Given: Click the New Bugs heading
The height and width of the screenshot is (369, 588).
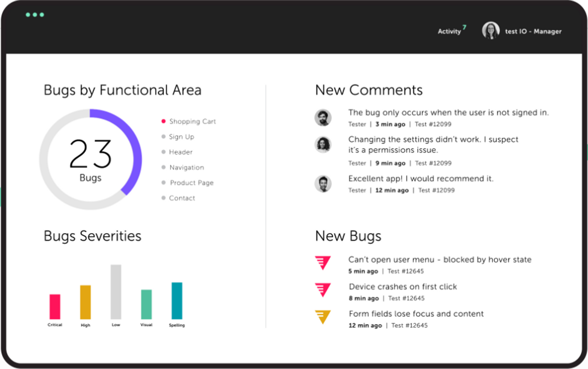Looking at the screenshot, I should coord(348,236).
